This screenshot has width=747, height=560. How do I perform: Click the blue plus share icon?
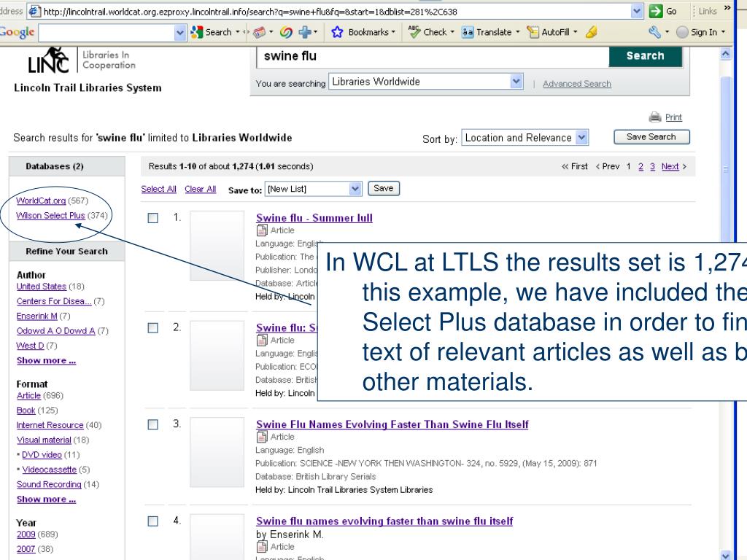click(x=304, y=32)
